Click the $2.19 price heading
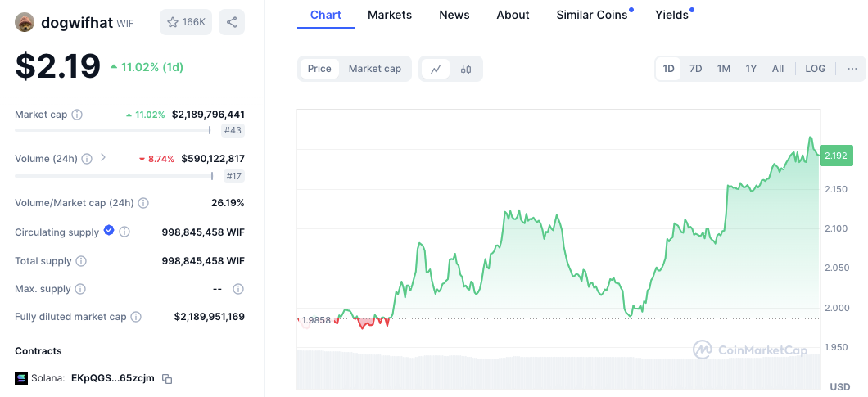This screenshot has width=868, height=397. click(57, 67)
